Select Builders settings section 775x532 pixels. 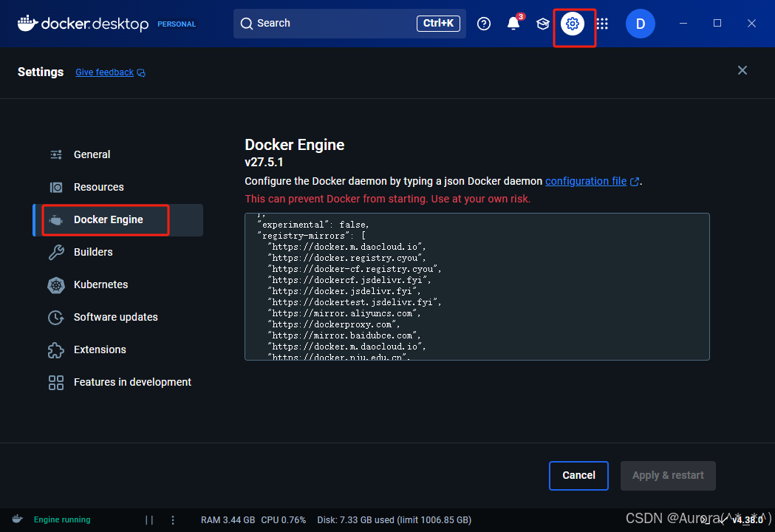click(118, 252)
